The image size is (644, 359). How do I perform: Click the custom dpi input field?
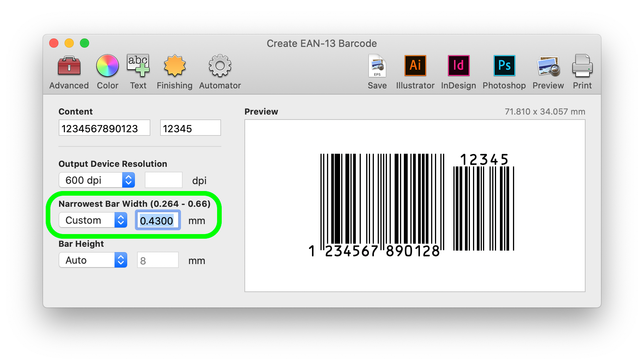pos(163,180)
